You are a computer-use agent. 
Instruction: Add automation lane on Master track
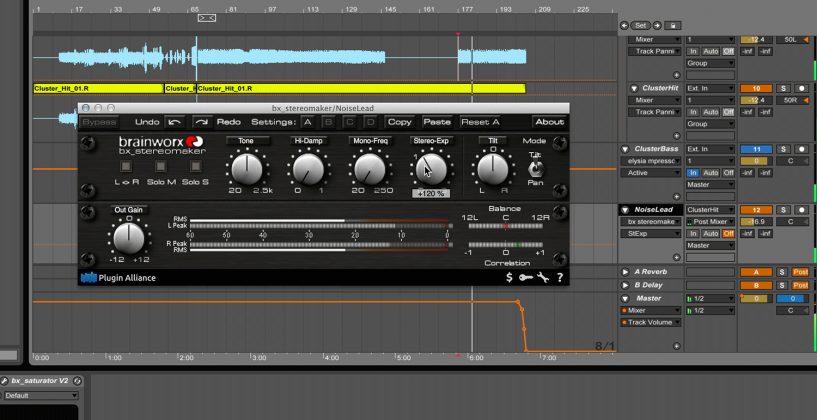point(676,346)
